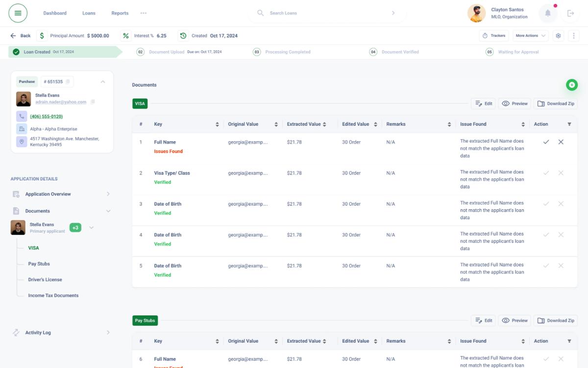Image resolution: width=588 pixels, height=368 pixels.
Task: Collapse the Stella Evans applicant details card
Action: click(x=102, y=81)
